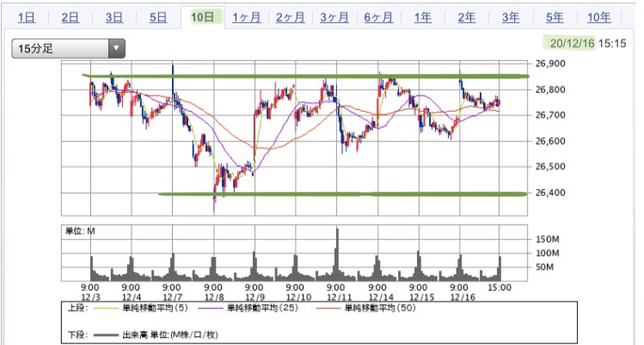644x345 pixels.
Task: Click the 26,700 price axis label
Action: (550, 115)
